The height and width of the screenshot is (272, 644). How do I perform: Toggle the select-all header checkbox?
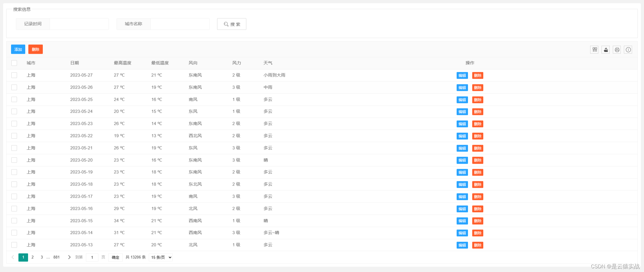(14, 63)
